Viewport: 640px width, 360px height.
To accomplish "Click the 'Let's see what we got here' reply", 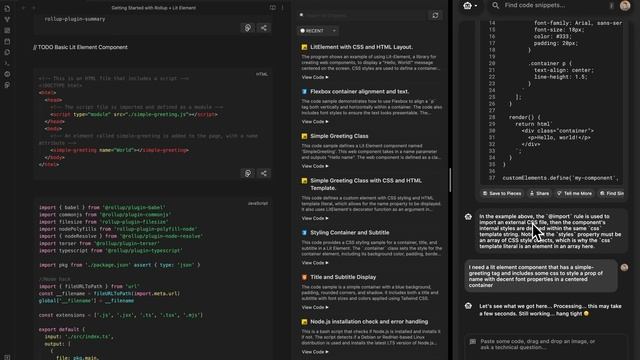I will point(550,310).
